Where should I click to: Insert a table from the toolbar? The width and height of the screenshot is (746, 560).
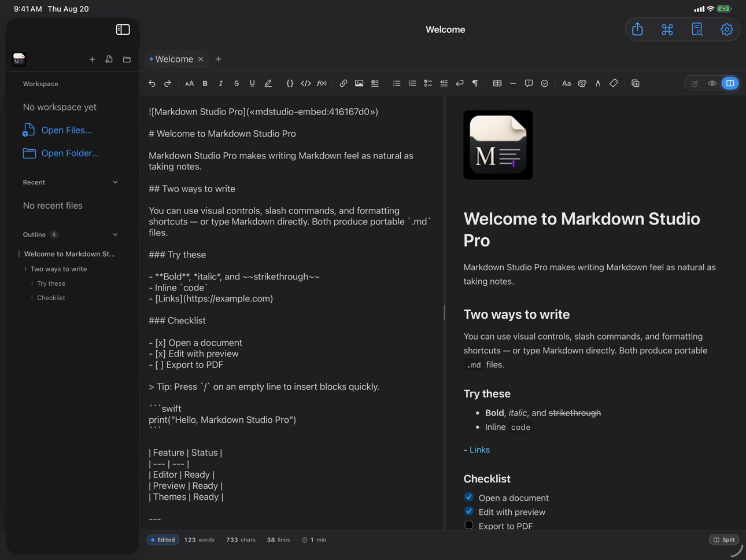(497, 83)
